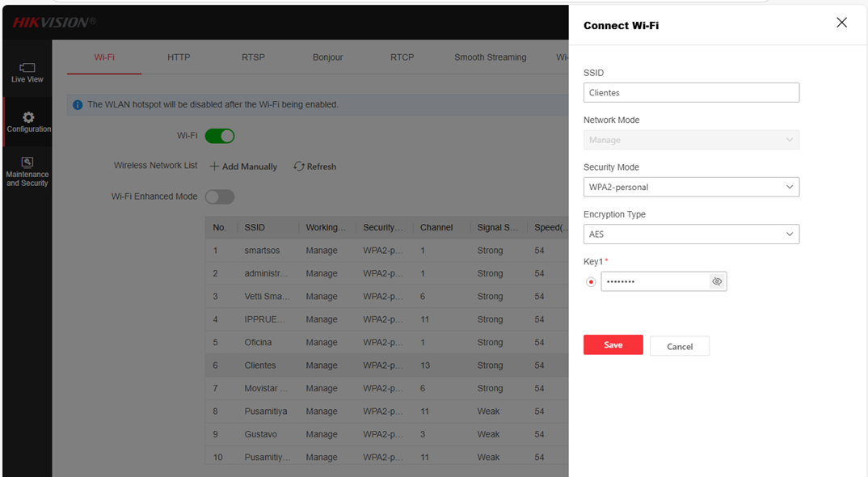Turn off the Wi-Fi toggle

click(x=220, y=136)
